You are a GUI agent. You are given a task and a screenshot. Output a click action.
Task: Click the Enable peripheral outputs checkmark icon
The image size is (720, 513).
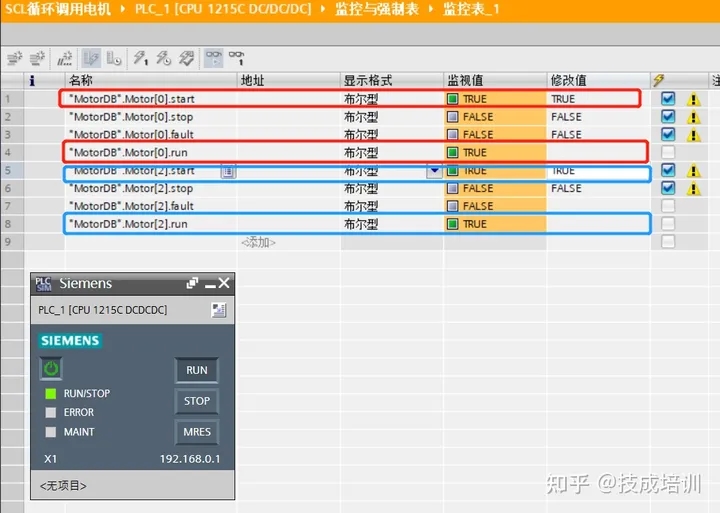coord(186,58)
